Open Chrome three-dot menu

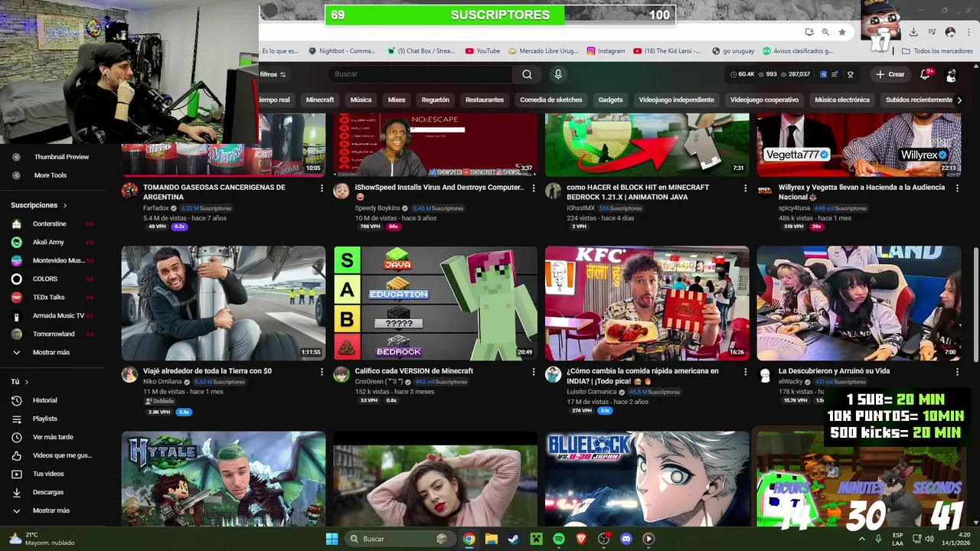(968, 32)
